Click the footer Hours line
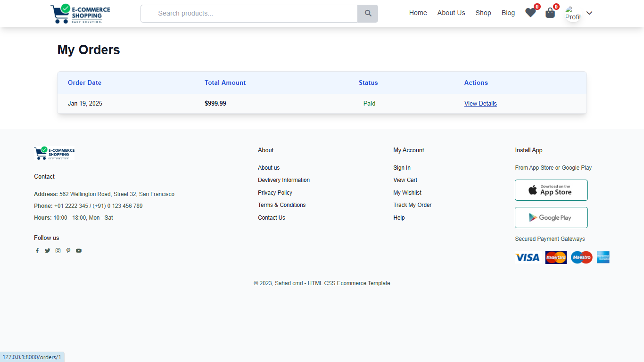The height and width of the screenshot is (362, 644). (x=74, y=218)
